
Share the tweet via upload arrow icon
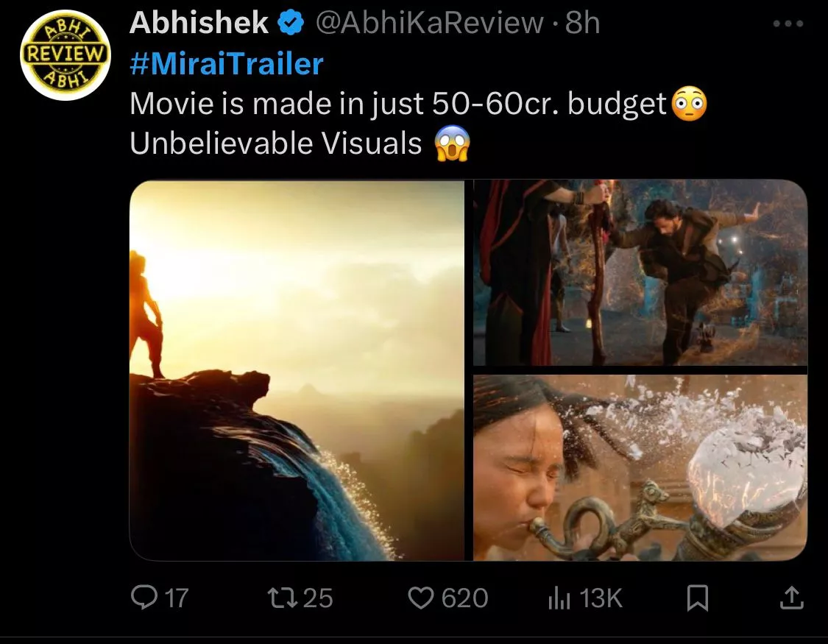point(790,598)
